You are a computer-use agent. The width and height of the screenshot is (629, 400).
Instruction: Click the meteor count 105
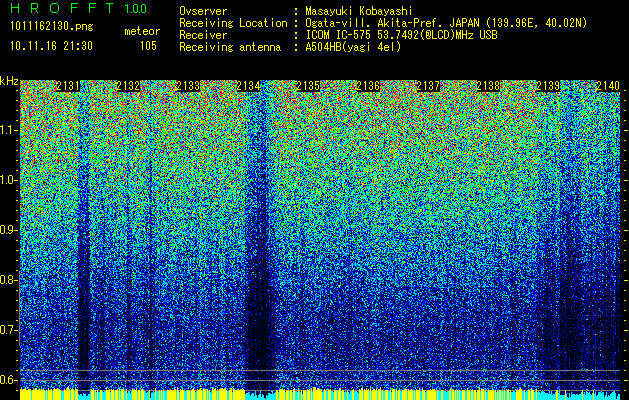click(x=148, y=46)
